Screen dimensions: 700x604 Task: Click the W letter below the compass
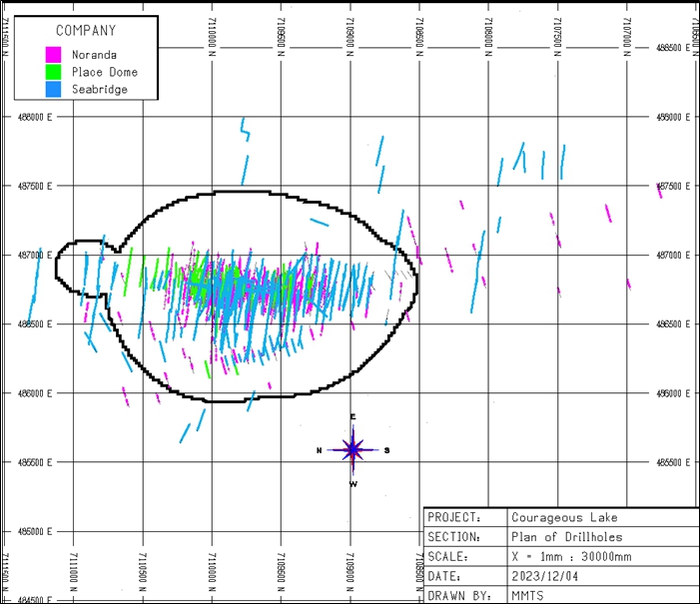click(x=352, y=484)
